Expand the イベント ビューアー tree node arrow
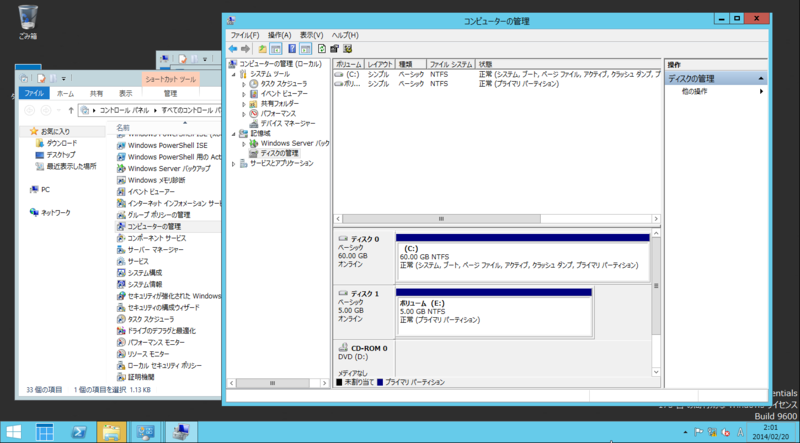Image resolution: width=800 pixels, height=443 pixels. (244, 94)
